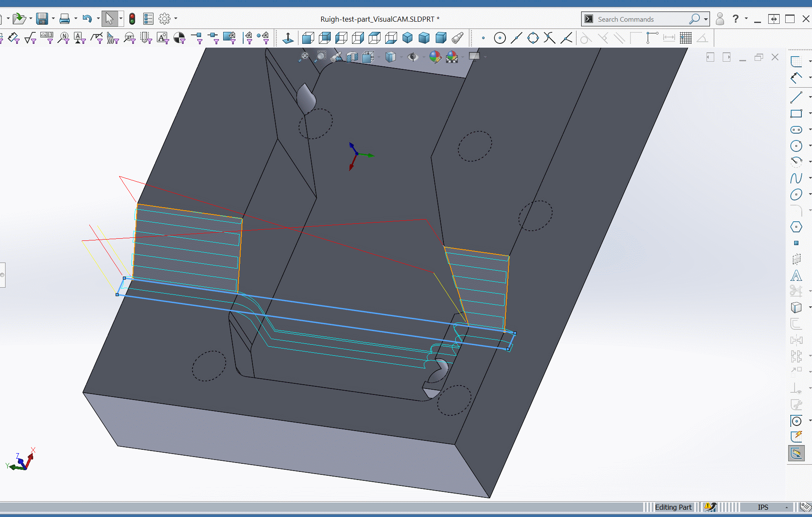
Task: Click the Editing Part status label
Action: click(x=673, y=507)
